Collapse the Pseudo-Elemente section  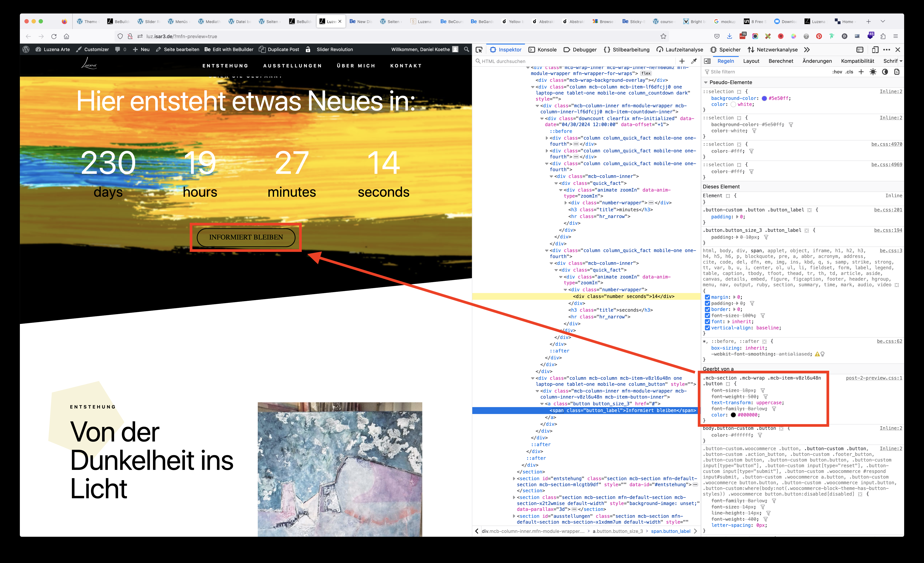coord(706,82)
